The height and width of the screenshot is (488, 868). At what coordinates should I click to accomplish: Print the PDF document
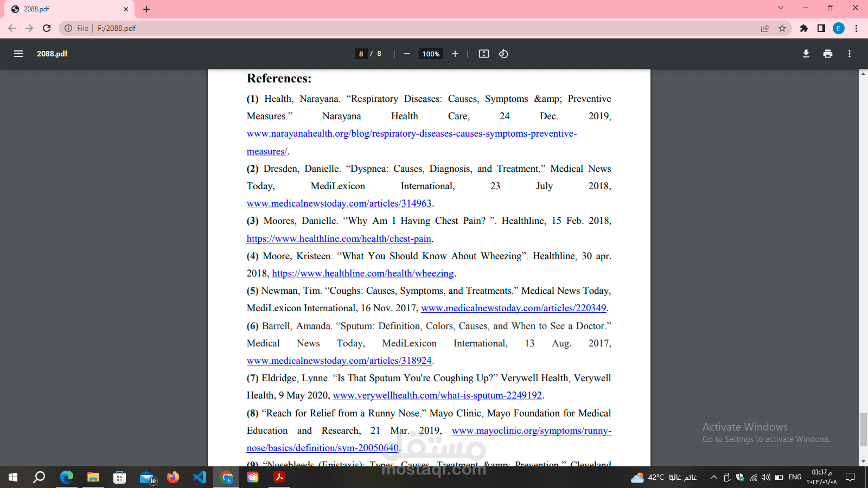pyautogui.click(x=828, y=54)
